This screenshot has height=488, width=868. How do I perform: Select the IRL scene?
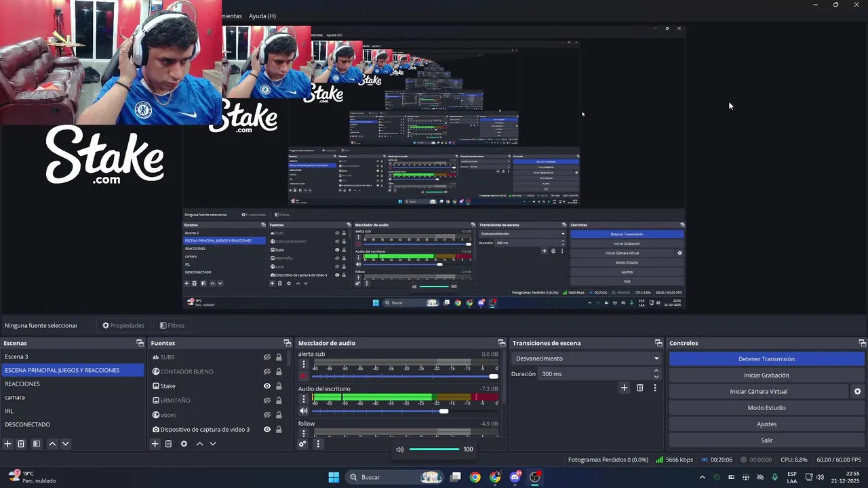[73, 411]
